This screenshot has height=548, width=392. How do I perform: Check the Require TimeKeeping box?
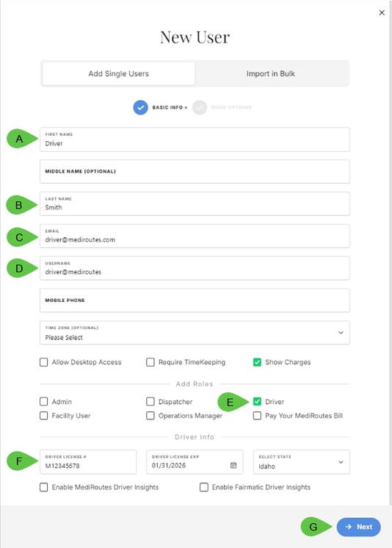coord(150,362)
